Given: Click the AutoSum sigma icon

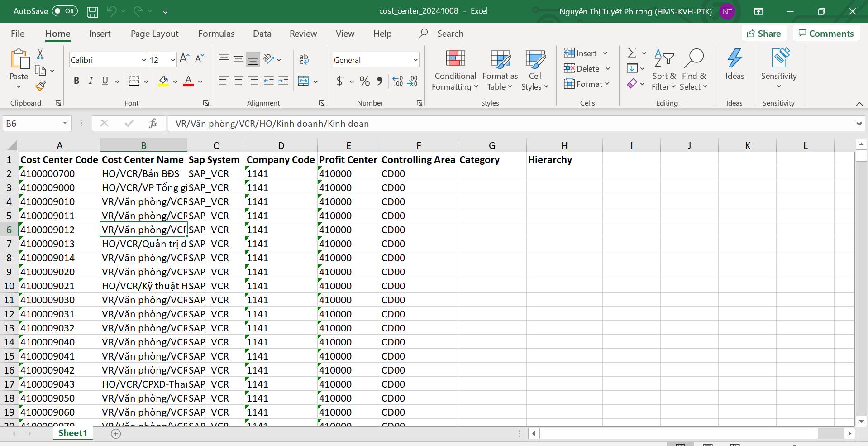Looking at the screenshot, I should tap(632, 53).
